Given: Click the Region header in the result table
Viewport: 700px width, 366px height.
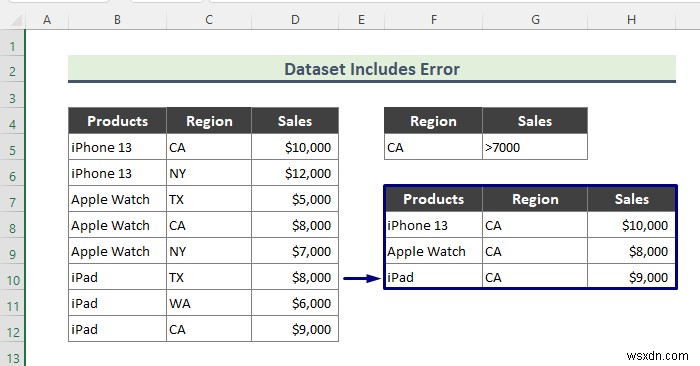Looking at the screenshot, I should pos(535,199).
